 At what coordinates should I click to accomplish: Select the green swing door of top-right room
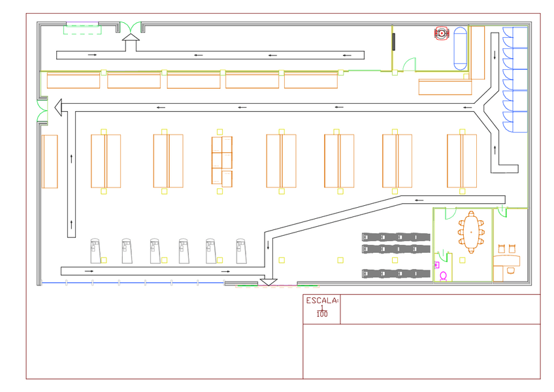click(410, 64)
